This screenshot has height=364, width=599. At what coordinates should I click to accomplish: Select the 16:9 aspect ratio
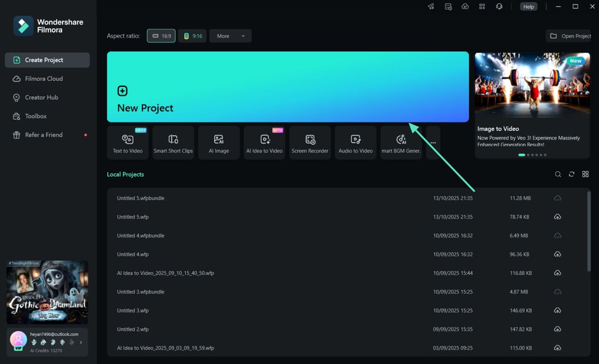(161, 36)
